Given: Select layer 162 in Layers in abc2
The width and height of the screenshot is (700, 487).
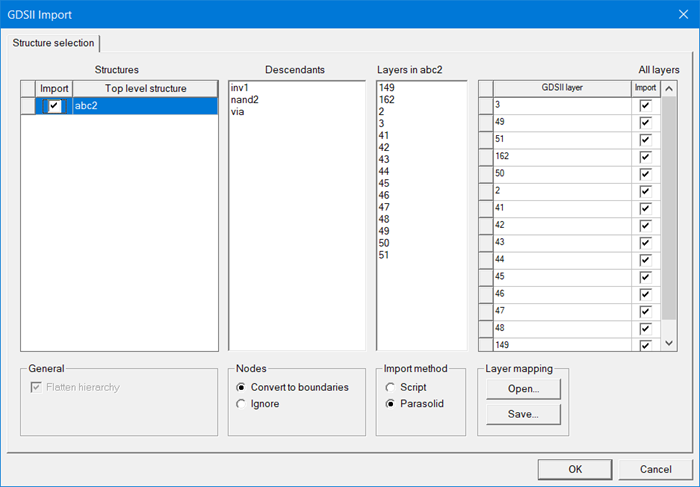Looking at the screenshot, I should pos(387,100).
